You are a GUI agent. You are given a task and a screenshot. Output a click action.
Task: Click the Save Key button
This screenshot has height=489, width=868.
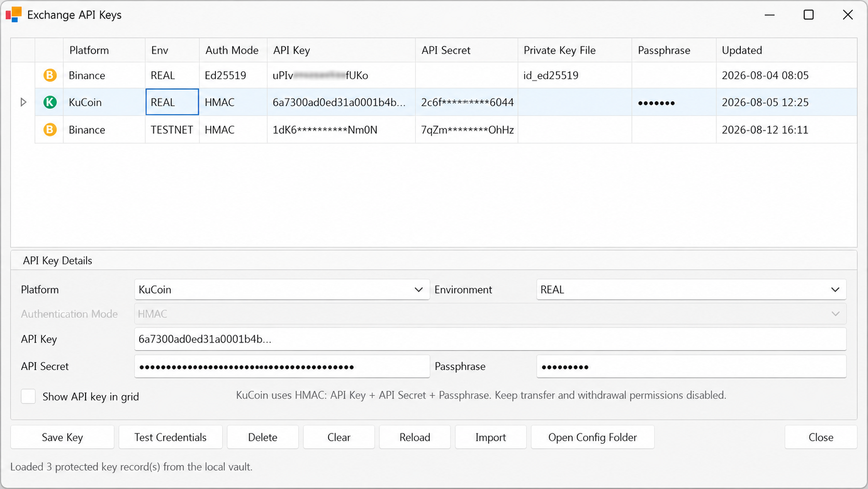62,437
